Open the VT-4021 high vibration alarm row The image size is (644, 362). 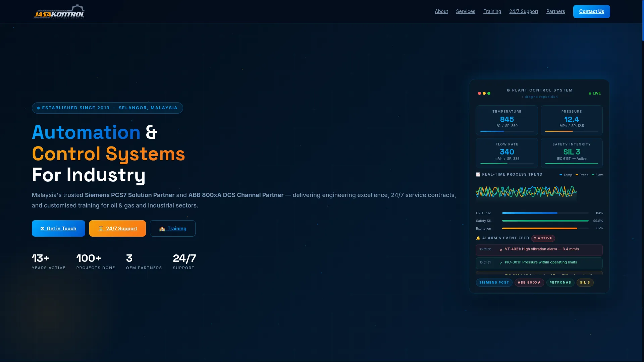pos(539,250)
